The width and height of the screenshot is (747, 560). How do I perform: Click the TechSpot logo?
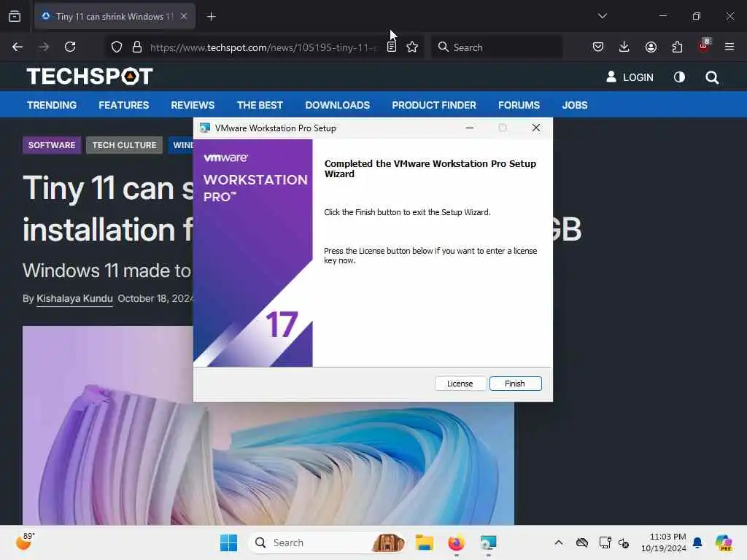tap(90, 76)
